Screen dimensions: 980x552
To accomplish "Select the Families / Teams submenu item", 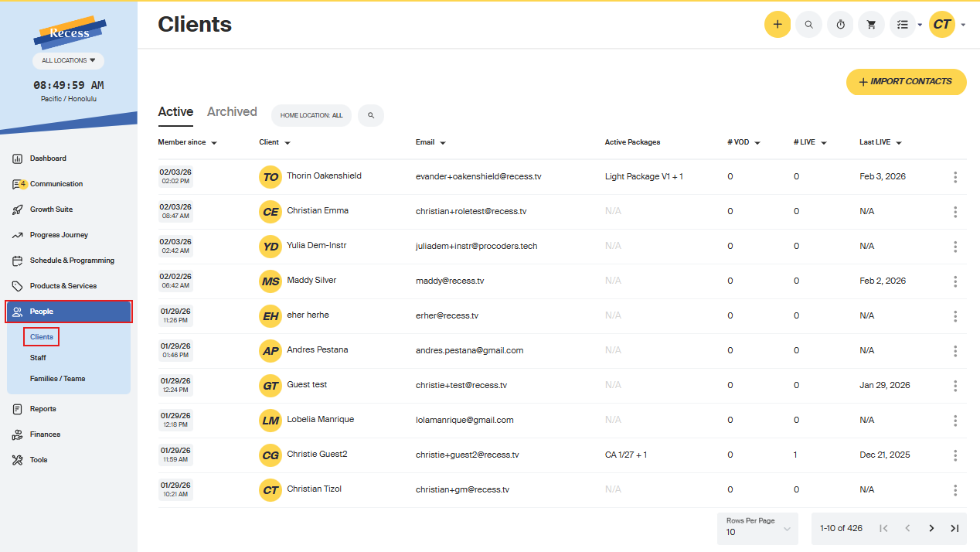I will pos(57,379).
